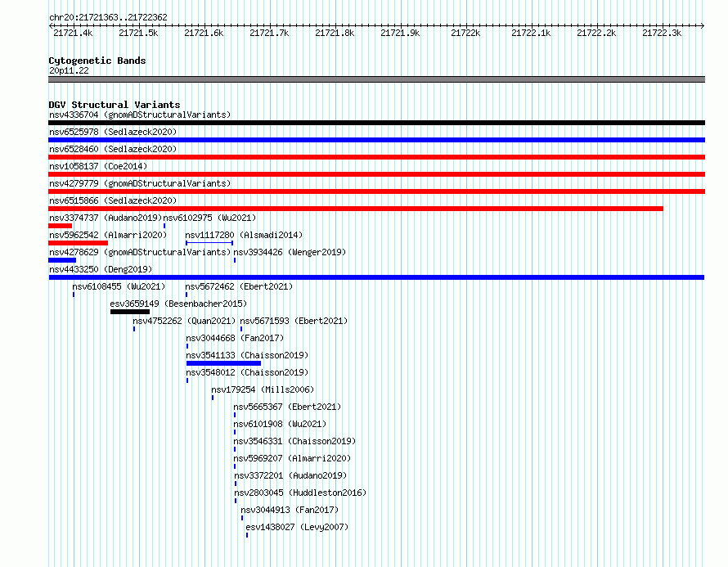This screenshot has height=567, width=728.
Task: Click the 21721.7k ruler tick label
Action: point(269,33)
